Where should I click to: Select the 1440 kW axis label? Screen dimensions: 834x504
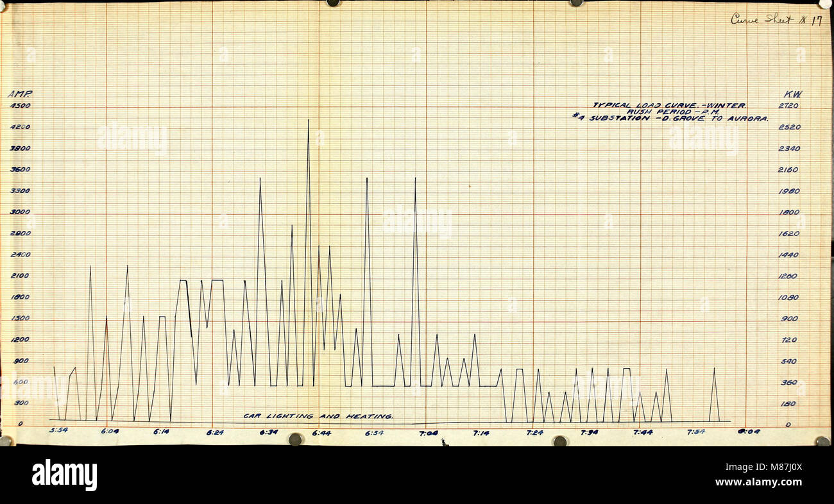[789, 255]
